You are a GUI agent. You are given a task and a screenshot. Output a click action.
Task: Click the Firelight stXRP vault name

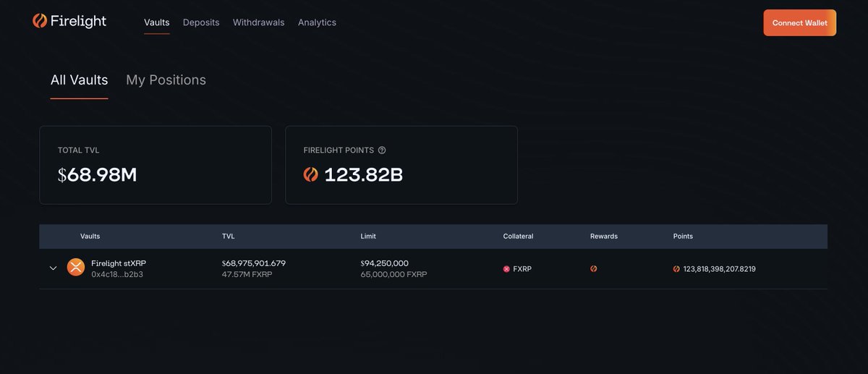coord(119,263)
